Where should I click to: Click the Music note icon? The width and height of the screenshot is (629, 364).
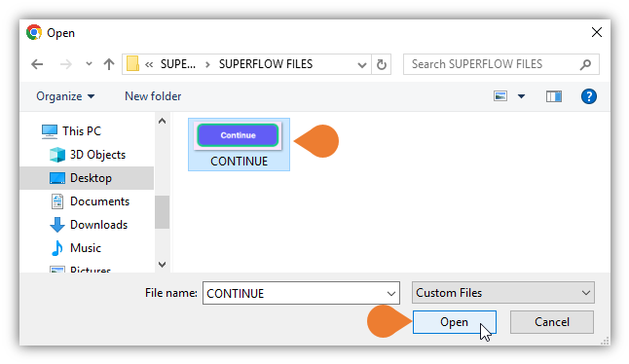[x=57, y=248]
